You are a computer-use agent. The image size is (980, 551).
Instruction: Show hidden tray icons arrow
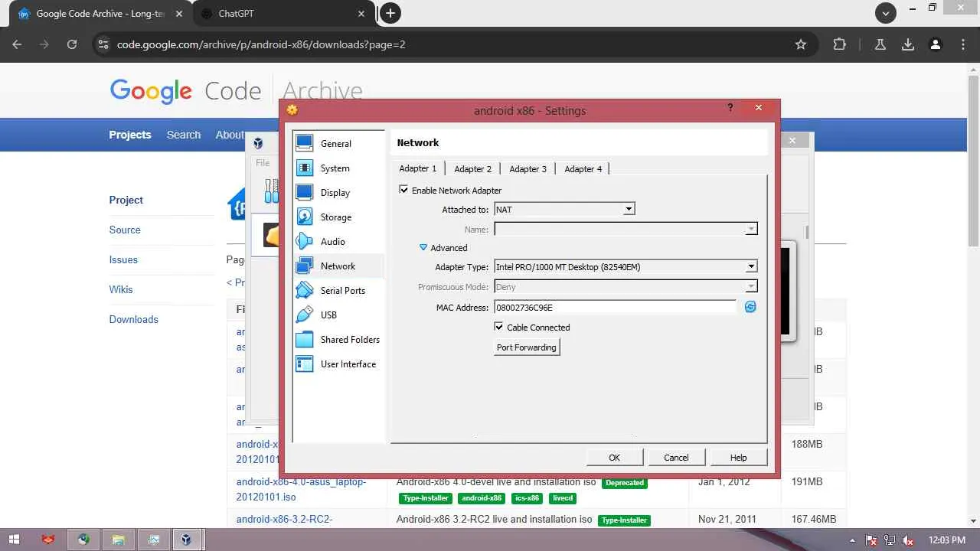click(853, 540)
